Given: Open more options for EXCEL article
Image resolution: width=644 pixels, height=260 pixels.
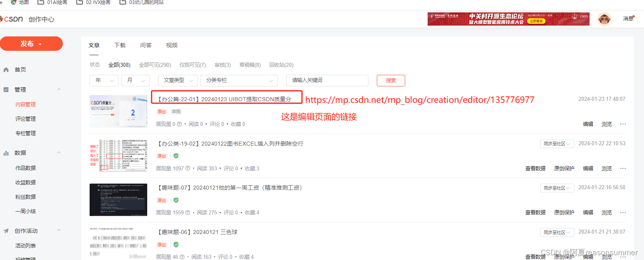Looking at the screenshot, I should coord(623,168).
